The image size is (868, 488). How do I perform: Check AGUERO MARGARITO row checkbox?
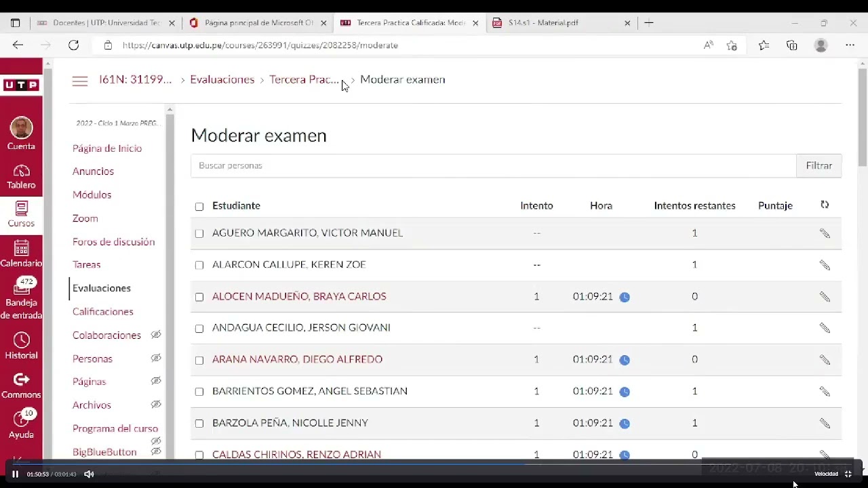199,234
